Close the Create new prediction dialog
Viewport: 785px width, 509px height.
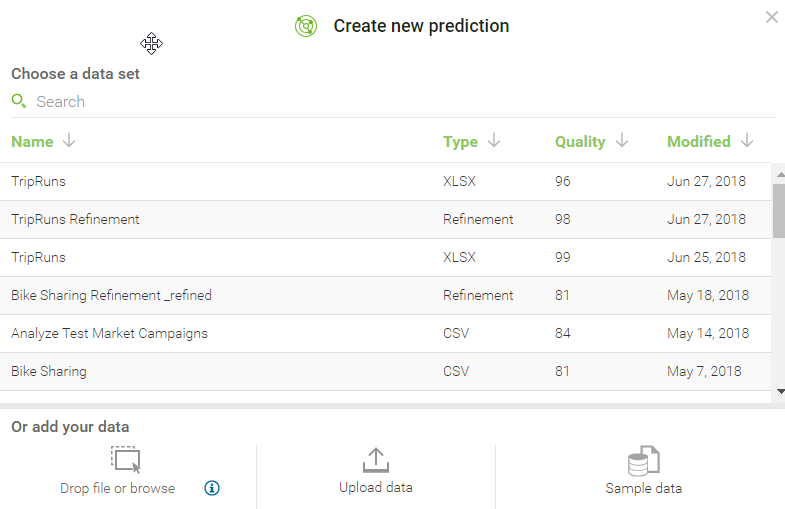click(771, 17)
